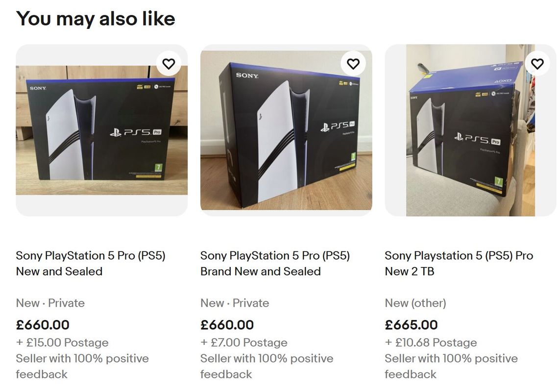Add the first PS5 Pro listing to watchlist

pyautogui.click(x=169, y=63)
